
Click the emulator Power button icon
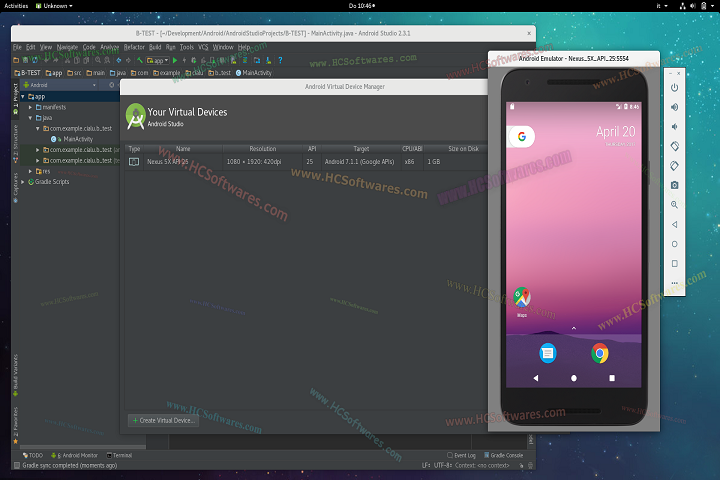click(675, 88)
